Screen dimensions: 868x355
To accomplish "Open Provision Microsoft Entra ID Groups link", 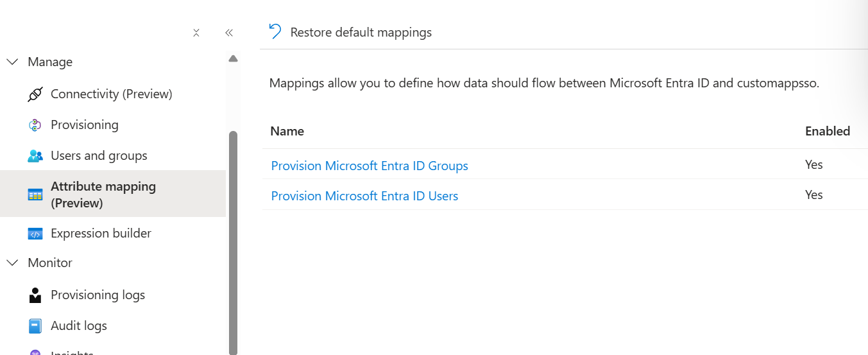I will click(x=370, y=166).
